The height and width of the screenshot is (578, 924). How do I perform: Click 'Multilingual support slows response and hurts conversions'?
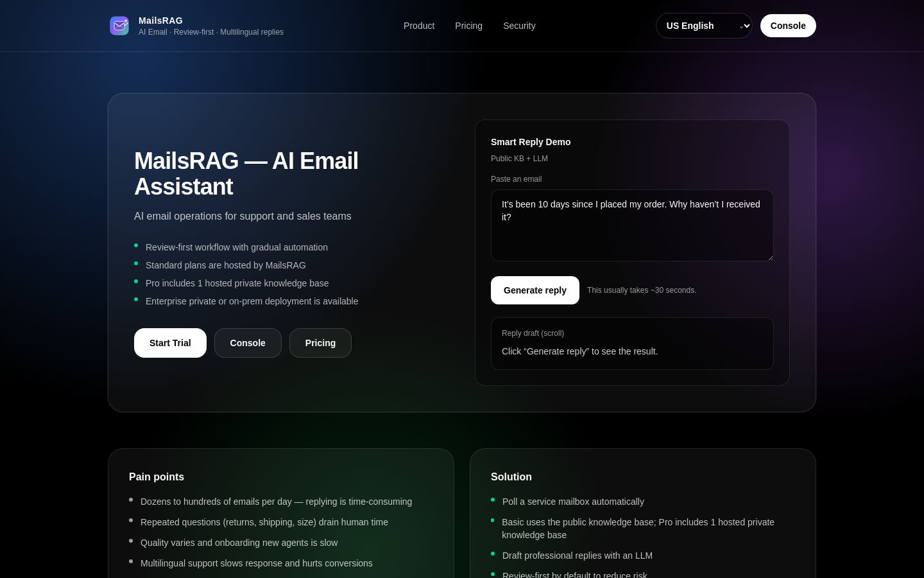click(x=257, y=563)
